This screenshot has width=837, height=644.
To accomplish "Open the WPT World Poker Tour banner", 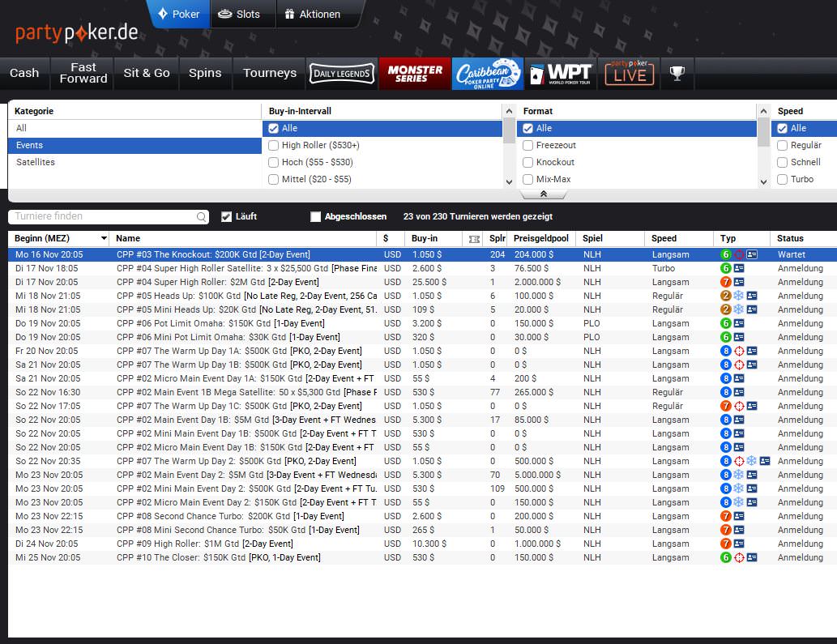I will 559,73.
